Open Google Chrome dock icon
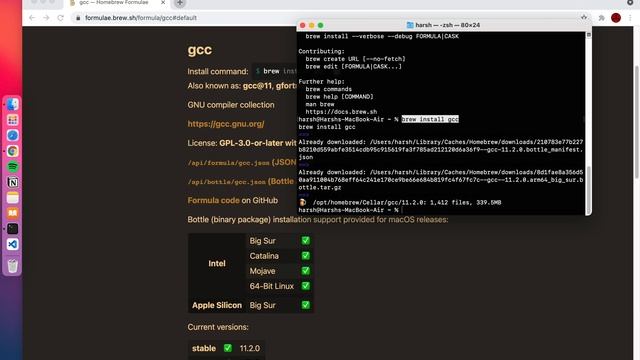Viewport: 640px width, 360px height. coord(12,151)
